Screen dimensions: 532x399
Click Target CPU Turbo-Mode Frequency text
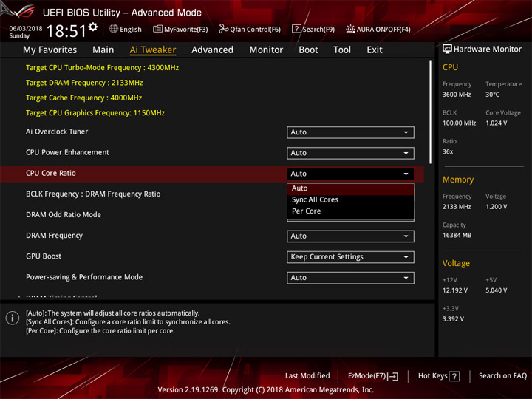click(102, 67)
